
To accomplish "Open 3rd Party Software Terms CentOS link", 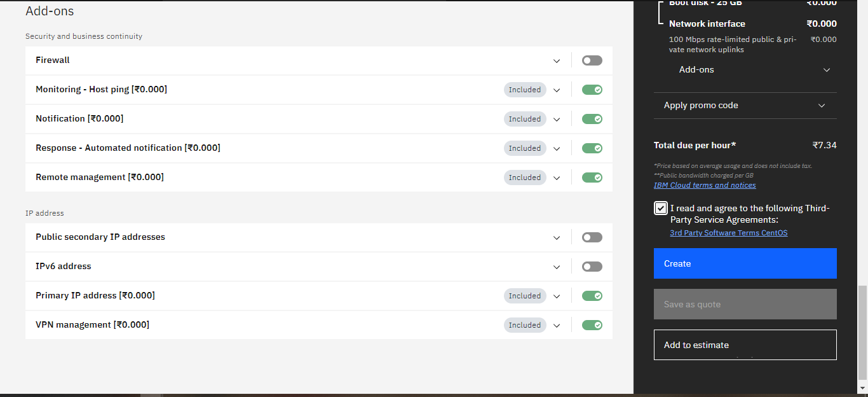I will coord(728,233).
